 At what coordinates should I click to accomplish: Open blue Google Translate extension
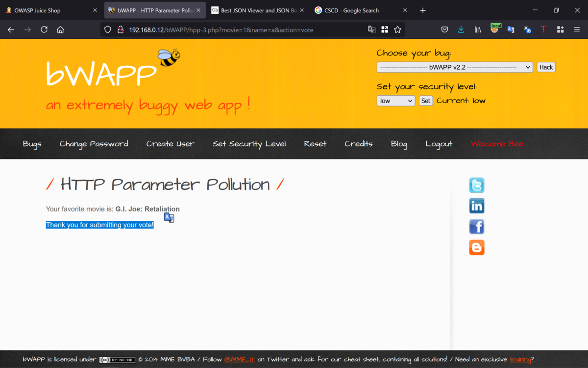point(511,30)
